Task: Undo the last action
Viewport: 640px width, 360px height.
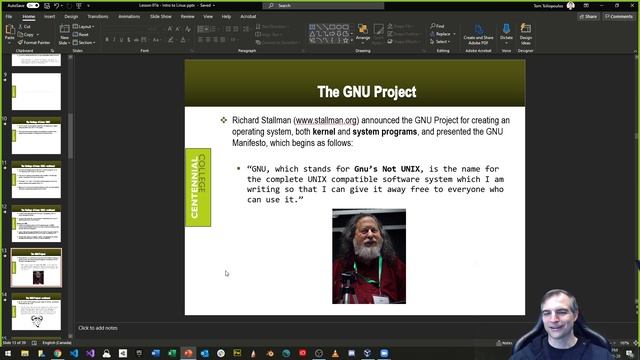Action: [57, 6]
